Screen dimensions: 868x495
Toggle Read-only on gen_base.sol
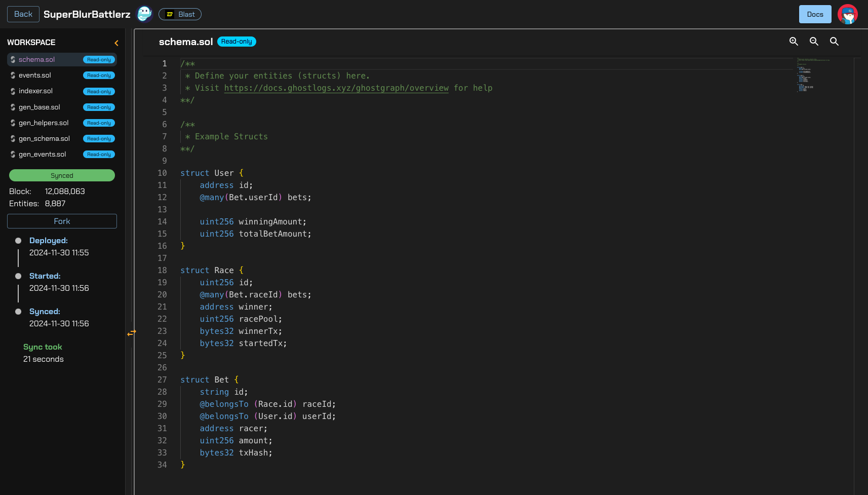99,107
